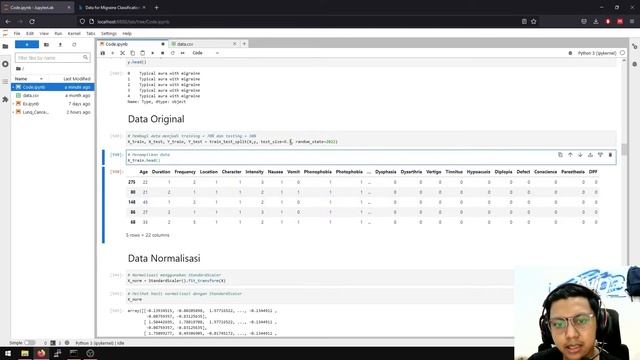This screenshot has height=360, width=640.
Task: Open the browser downloads panel
Action: point(596,21)
